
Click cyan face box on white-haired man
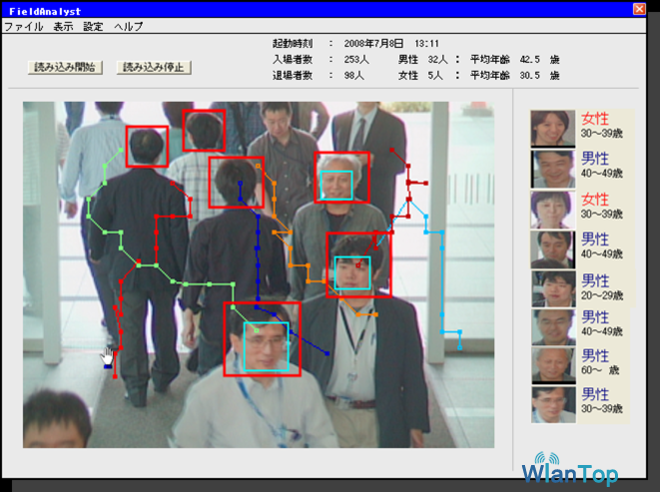pos(336,185)
